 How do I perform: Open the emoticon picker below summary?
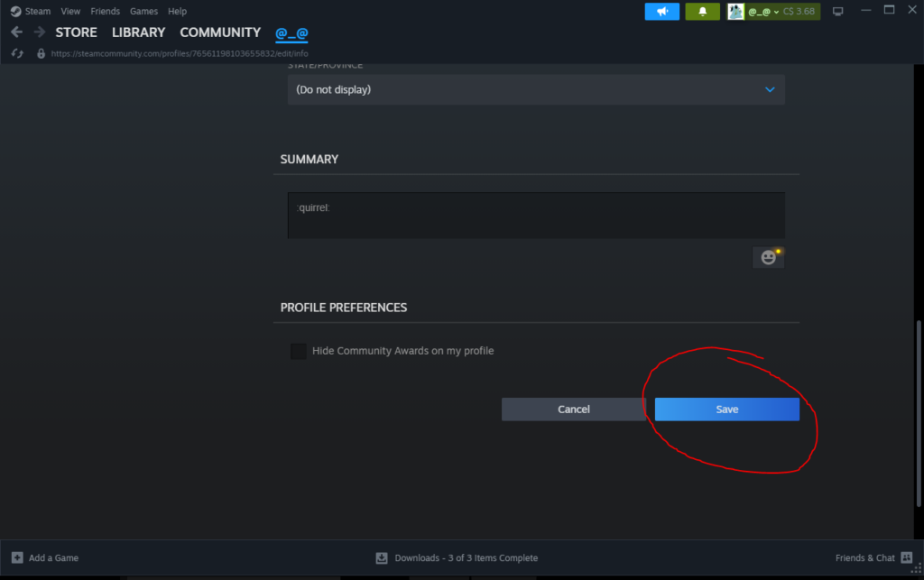coord(768,257)
